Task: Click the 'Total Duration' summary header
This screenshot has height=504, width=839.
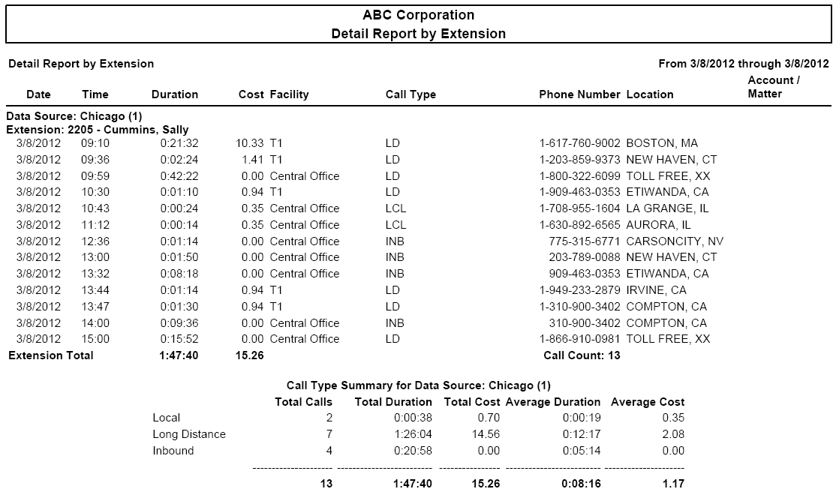Action: (393, 402)
